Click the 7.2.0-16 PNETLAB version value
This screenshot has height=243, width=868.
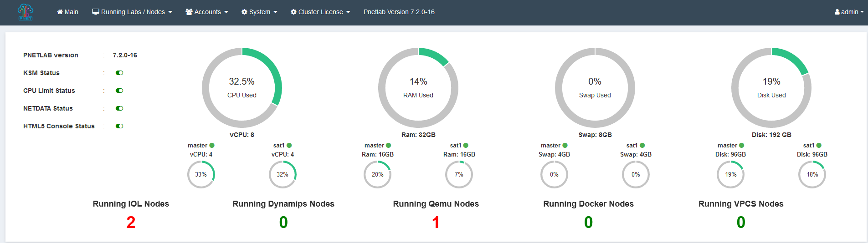125,55
